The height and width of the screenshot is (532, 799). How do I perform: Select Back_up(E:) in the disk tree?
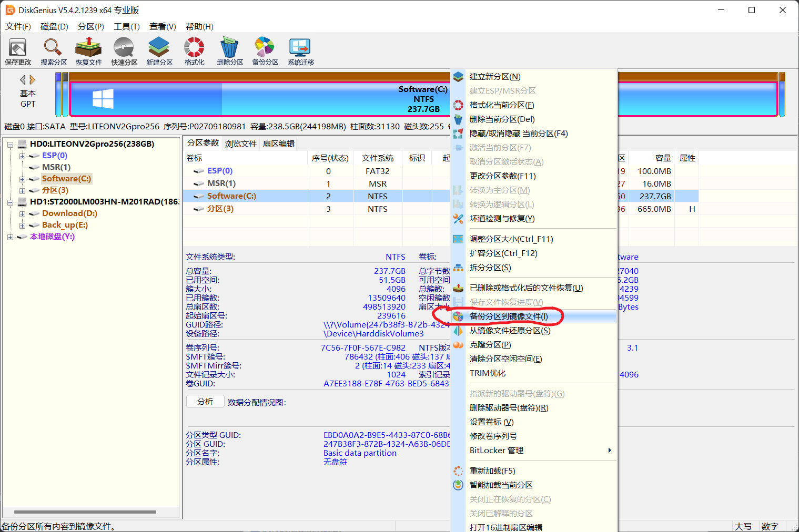click(65, 225)
